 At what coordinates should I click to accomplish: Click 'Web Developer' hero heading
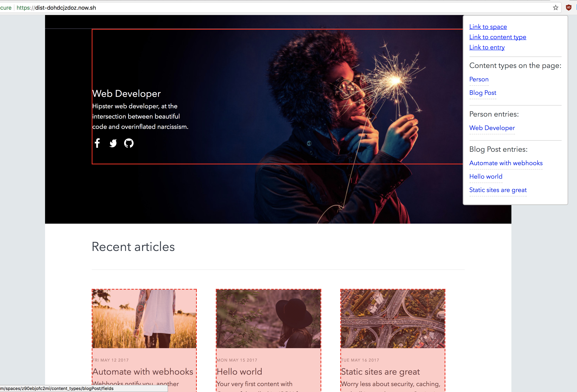coord(126,94)
